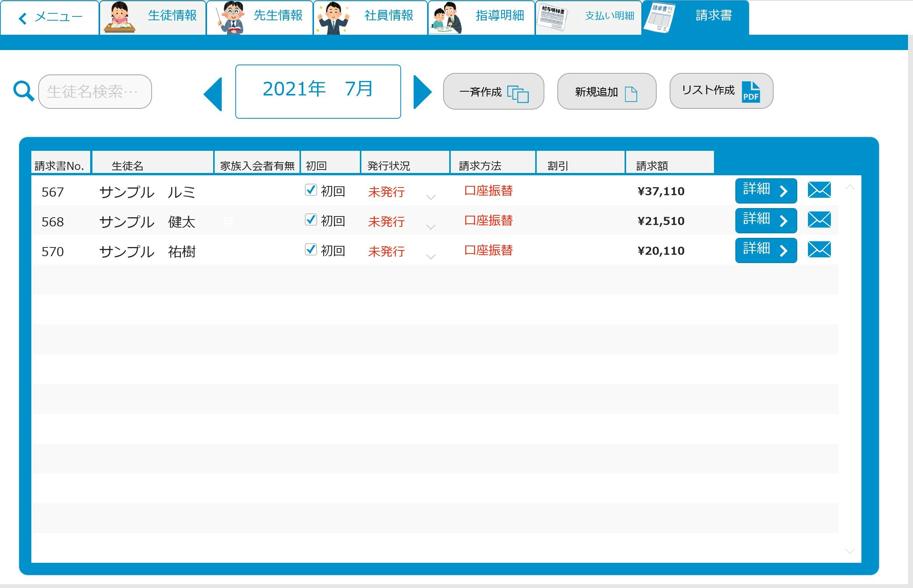Open issue status dropdown for invoice 570

tap(431, 257)
